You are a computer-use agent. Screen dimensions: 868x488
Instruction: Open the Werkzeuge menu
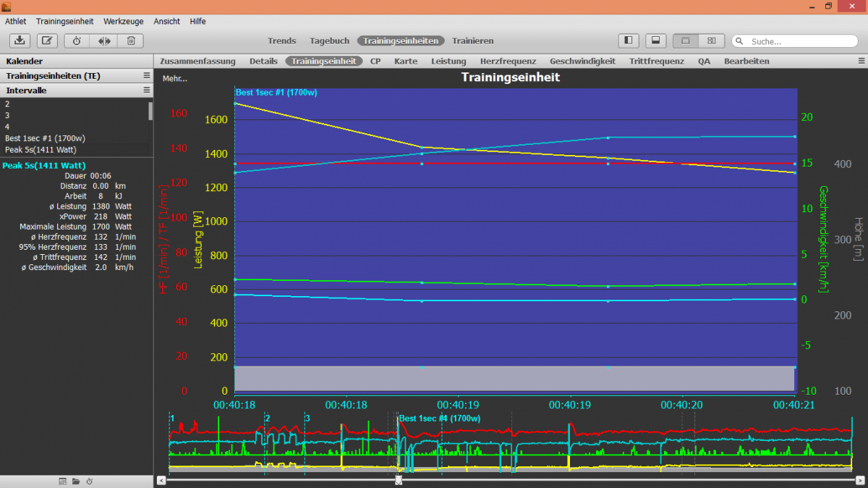[123, 22]
